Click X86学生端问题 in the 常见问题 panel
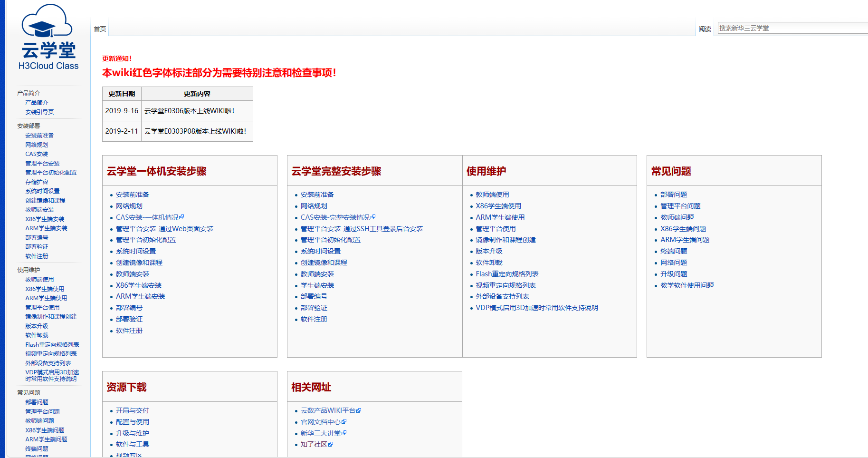The width and height of the screenshot is (868, 458). (x=683, y=229)
